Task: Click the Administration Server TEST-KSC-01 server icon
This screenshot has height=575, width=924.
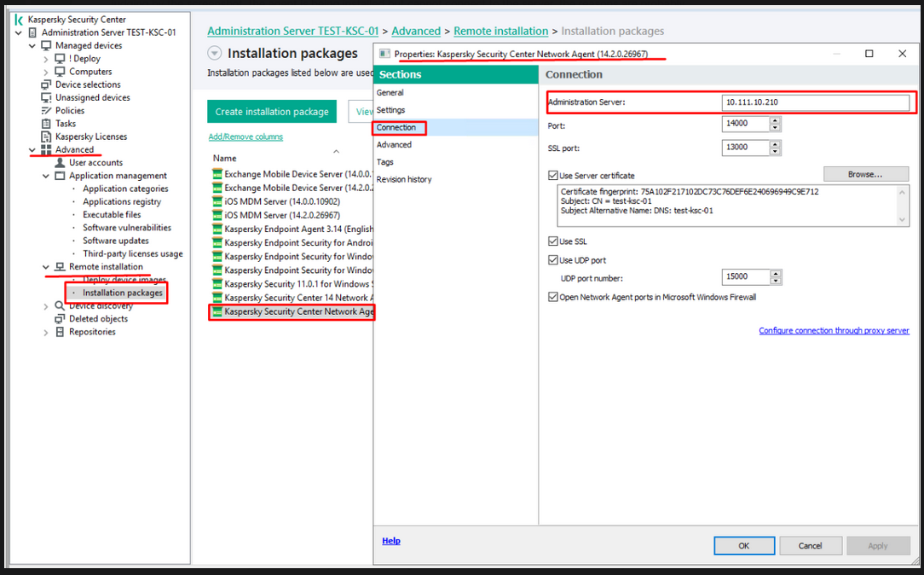Action: point(33,32)
